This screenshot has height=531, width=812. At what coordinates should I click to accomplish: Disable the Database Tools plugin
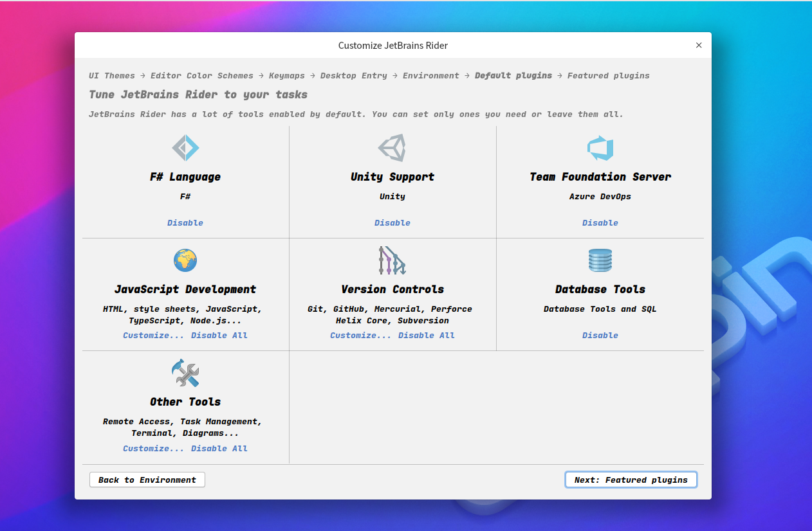tap(600, 335)
